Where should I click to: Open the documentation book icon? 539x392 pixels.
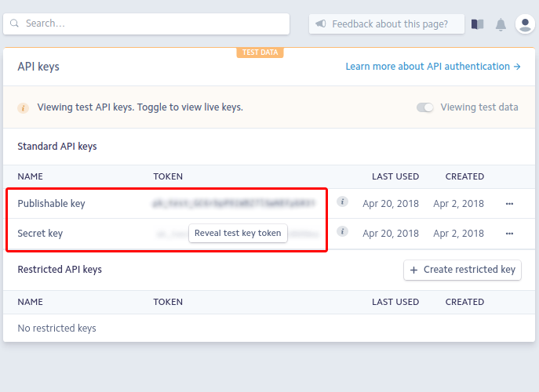pos(477,24)
